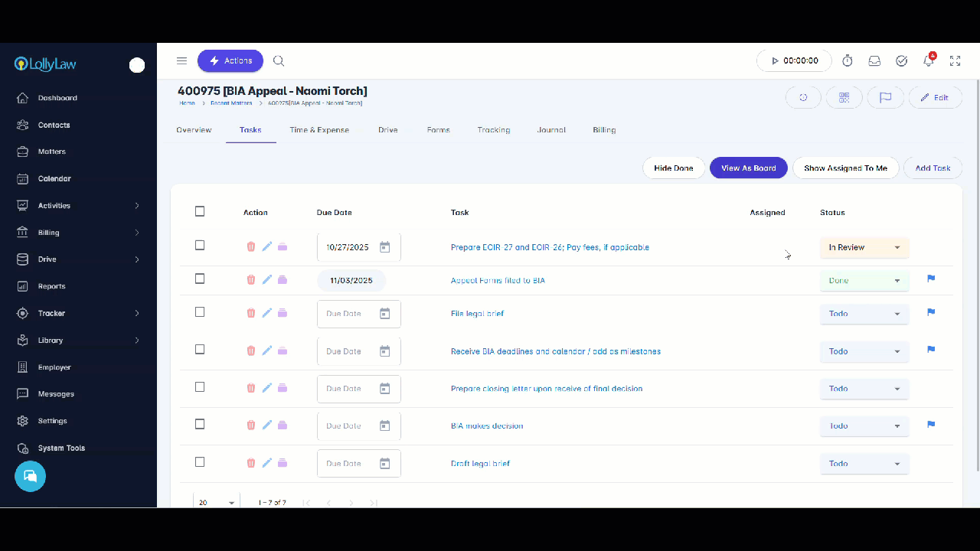Click the due date field for 'BIA makes decision'

[x=359, y=426]
